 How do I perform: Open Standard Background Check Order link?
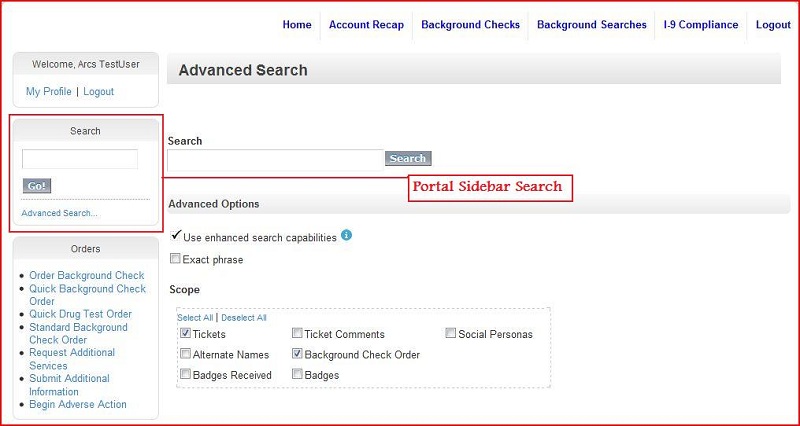(x=78, y=333)
